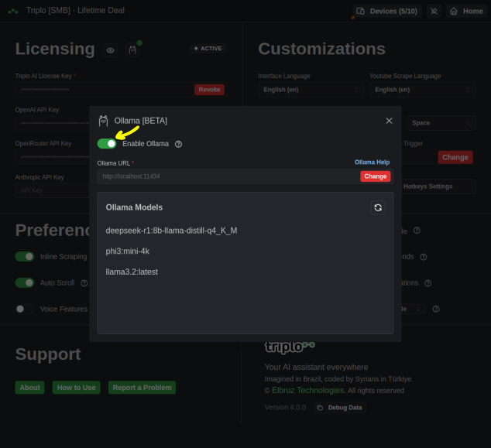Screen dimensions: 491x448
Task: Click the Triplo logo dots icon
Action: (x=13, y=11)
